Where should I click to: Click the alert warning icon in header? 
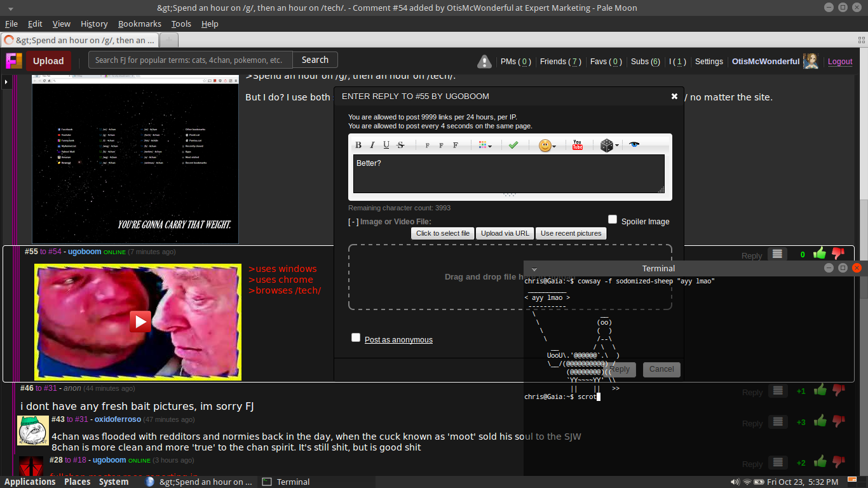(484, 62)
